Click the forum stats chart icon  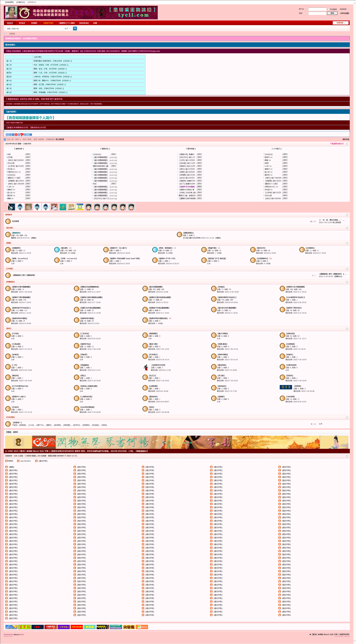coord(5,140)
